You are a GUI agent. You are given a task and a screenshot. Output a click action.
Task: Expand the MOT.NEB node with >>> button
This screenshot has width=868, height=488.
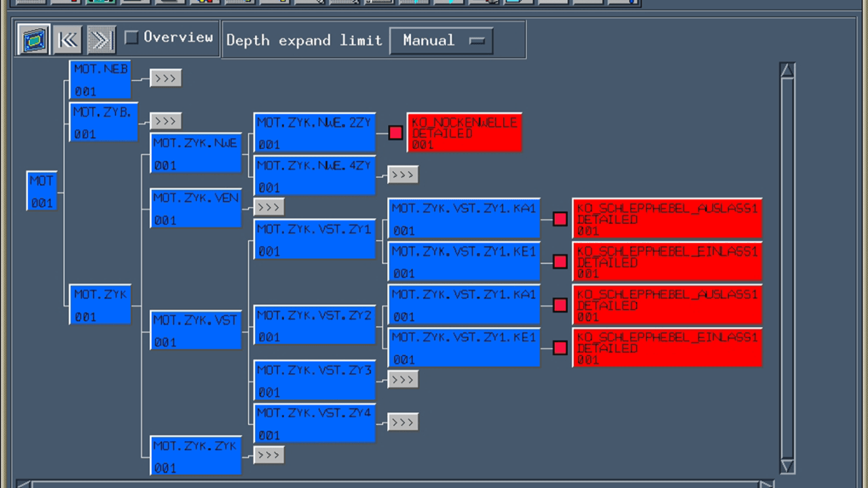click(165, 78)
